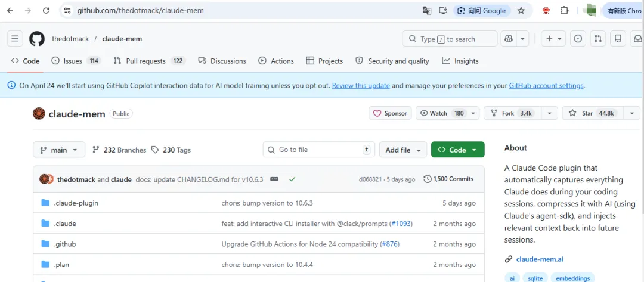Open thedotmack owner profile link

coord(70,39)
